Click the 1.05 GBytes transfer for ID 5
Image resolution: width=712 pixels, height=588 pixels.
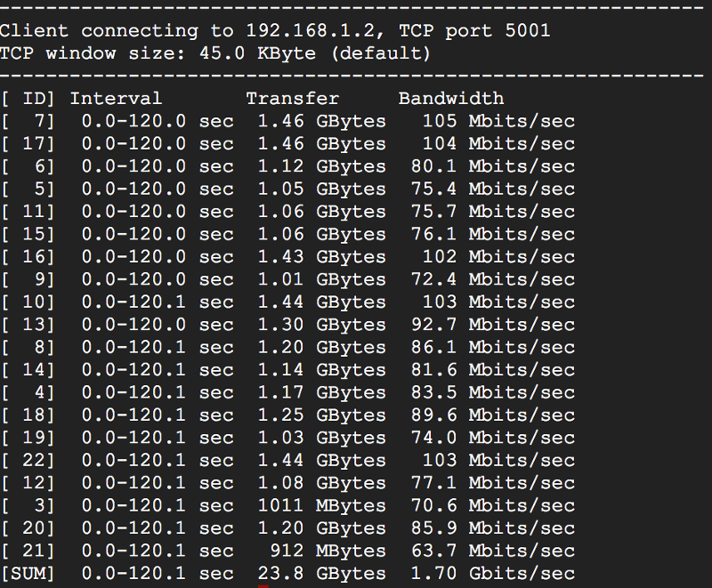(321, 189)
